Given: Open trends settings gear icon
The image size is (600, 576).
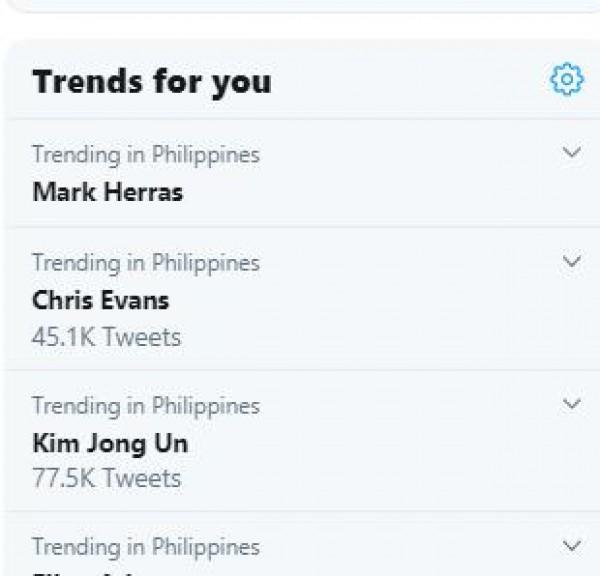Looking at the screenshot, I should pyautogui.click(x=566, y=79).
